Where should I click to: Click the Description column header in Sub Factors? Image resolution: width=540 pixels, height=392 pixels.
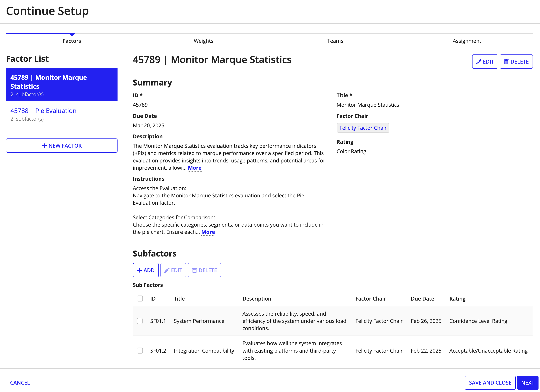[x=257, y=299]
